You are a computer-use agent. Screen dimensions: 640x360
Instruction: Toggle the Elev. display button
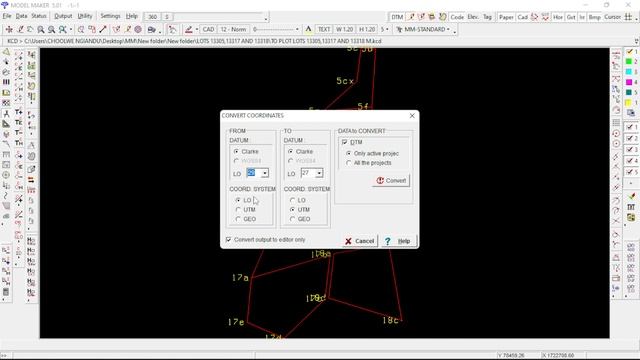[x=473, y=17]
